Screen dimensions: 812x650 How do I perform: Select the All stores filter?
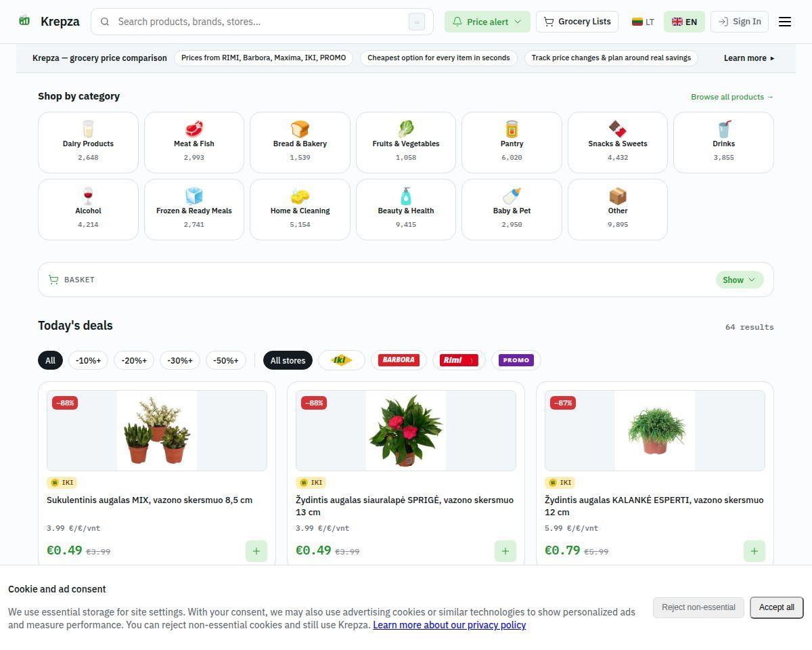coord(288,360)
